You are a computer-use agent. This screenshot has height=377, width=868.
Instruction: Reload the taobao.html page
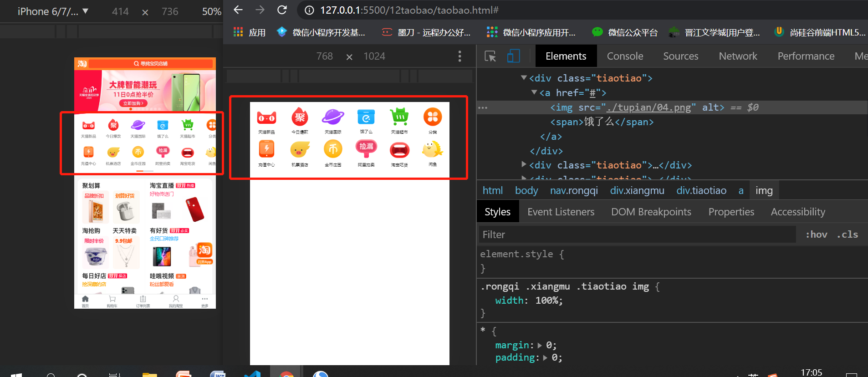pyautogui.click(x=282, y=10)
